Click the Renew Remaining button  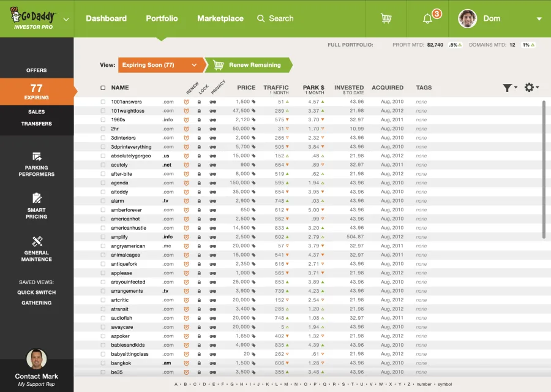pyautogui.click(x=249, y=65)
